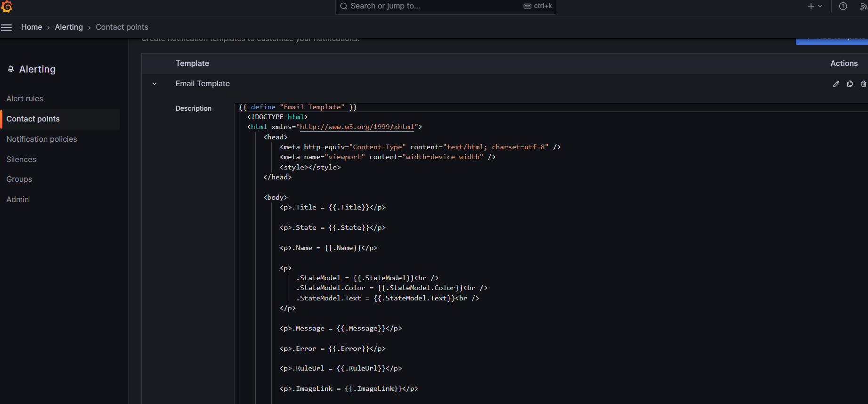Image resolution: width=868 pixels, height=404 pixels.
Task: Toggle the hamburger navigation menu
Action: [x=7, y=27]
